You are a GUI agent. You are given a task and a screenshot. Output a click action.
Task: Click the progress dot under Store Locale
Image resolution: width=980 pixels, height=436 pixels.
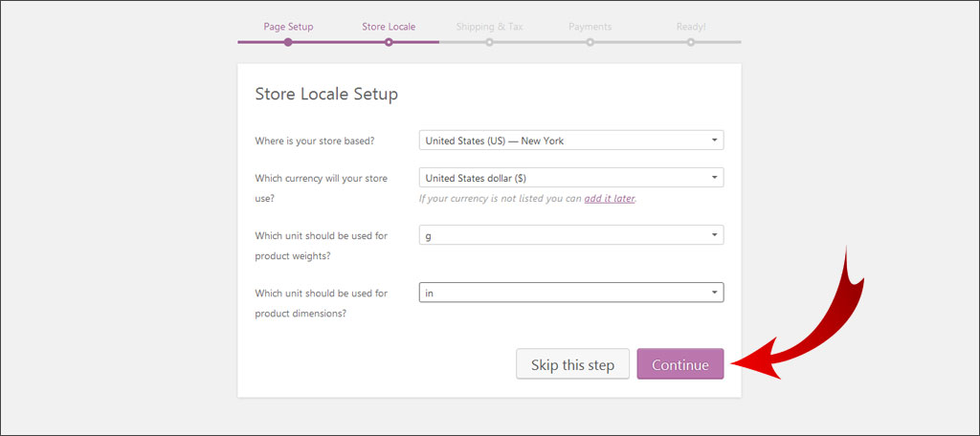coord(389,42)
